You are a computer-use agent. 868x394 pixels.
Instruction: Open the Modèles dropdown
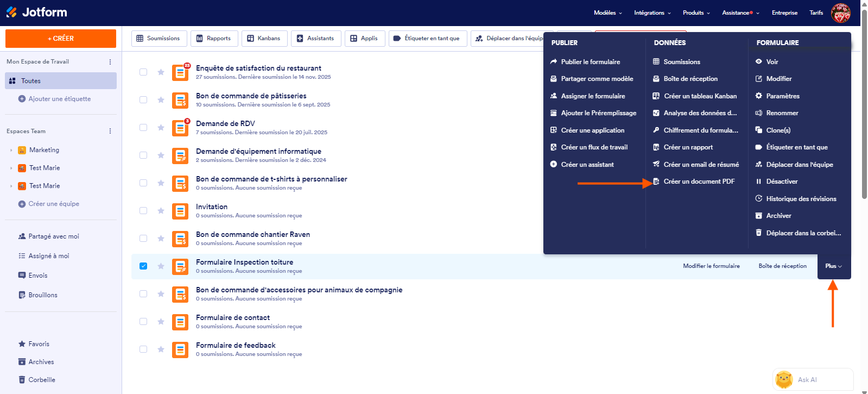click(608, 12)
